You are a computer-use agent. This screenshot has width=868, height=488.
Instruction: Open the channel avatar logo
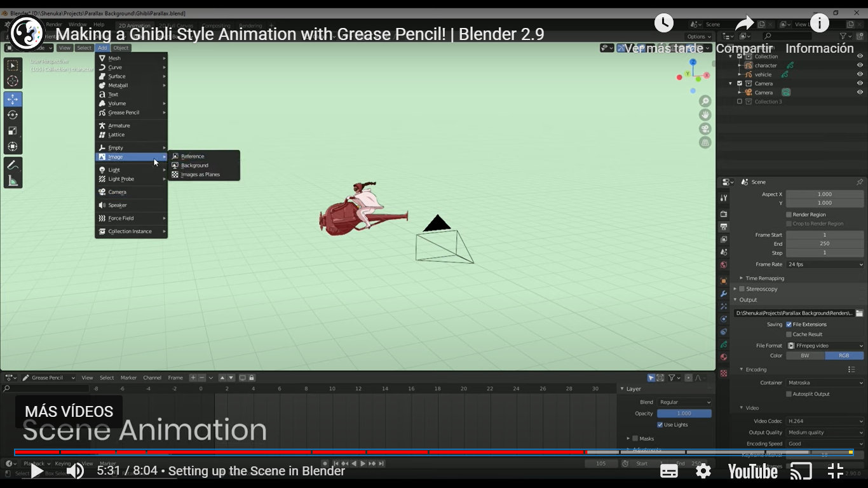27,32
